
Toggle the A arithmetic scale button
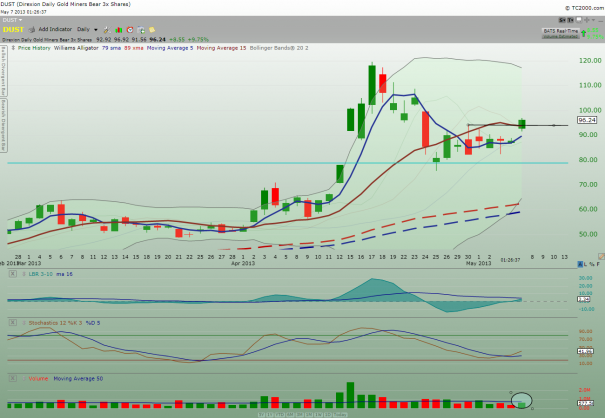pos(580,264)
